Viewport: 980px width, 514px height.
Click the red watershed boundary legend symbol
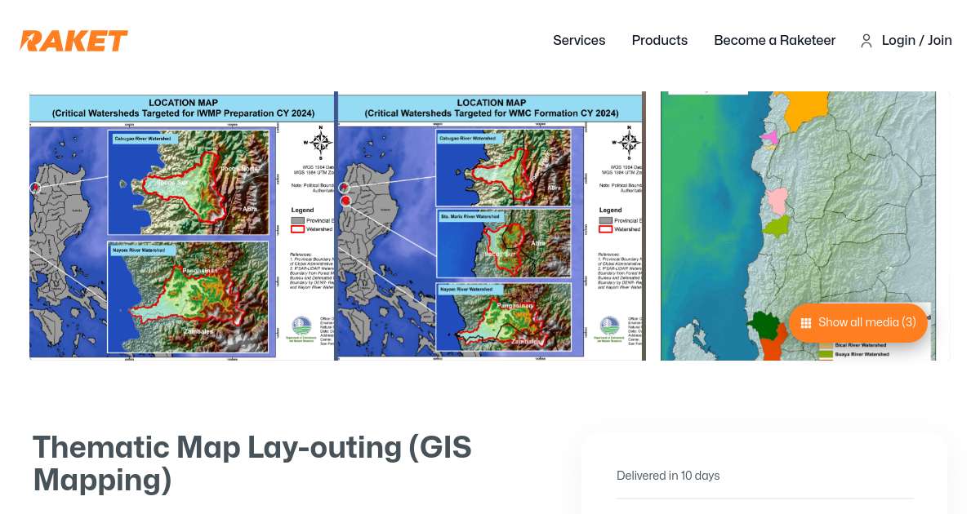click(x=297, y=229)
